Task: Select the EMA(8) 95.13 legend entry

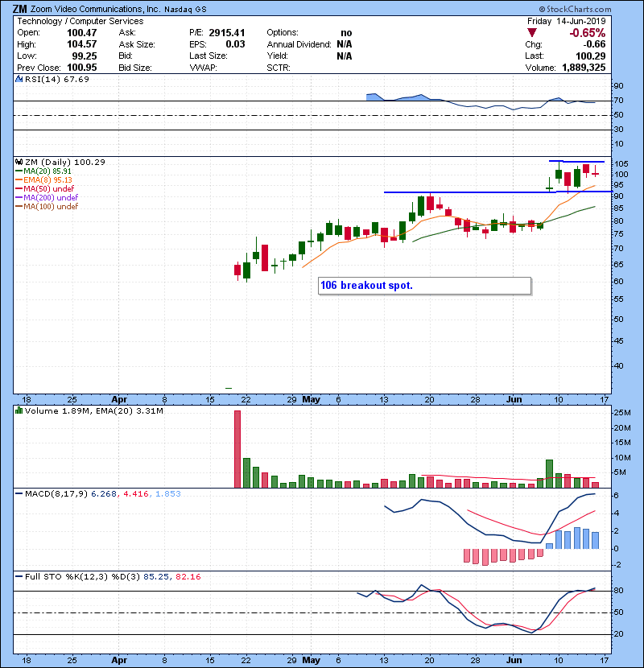Action: pos(44,179)
